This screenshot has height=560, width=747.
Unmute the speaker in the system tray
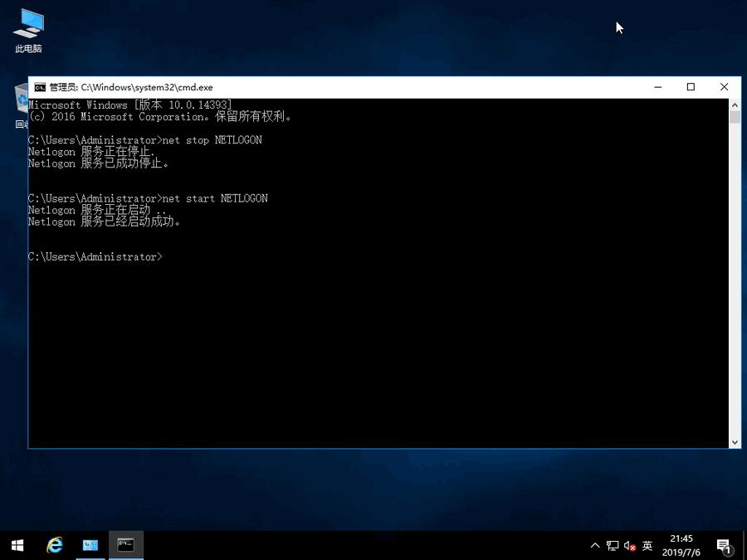[628, 545]
